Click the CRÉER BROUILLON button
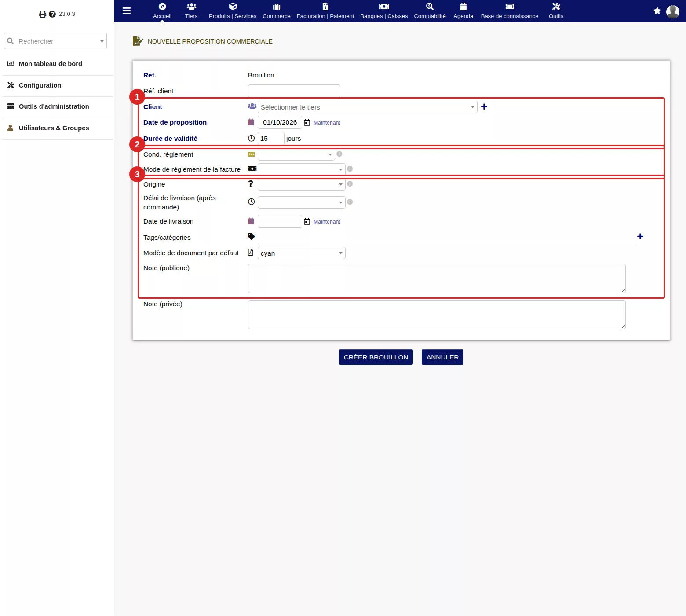686x616 pixels. (x=376, y=357)
